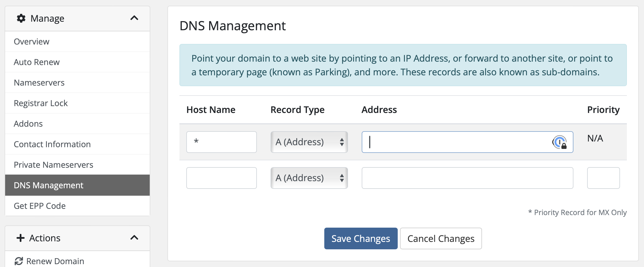Click the Renew Domain refresh icon
This screenshot has width=644, height=267.
(x=19, y=261)
